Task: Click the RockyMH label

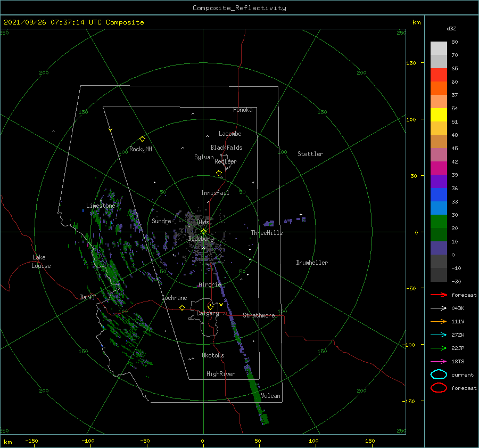Action: (140, 149)
